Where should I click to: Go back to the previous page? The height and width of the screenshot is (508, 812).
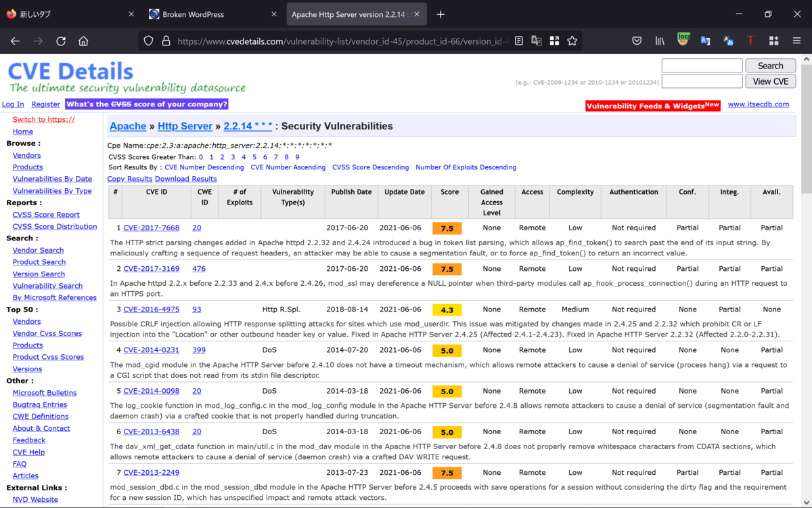tap(16, 41)
